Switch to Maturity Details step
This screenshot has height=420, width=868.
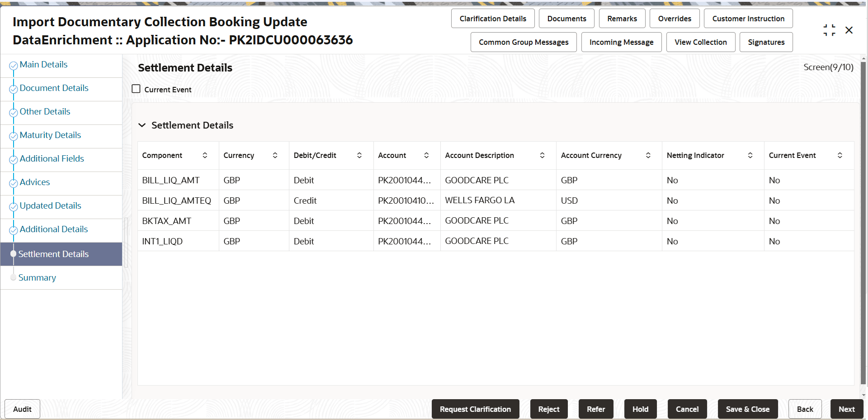[x=50, y=135]
